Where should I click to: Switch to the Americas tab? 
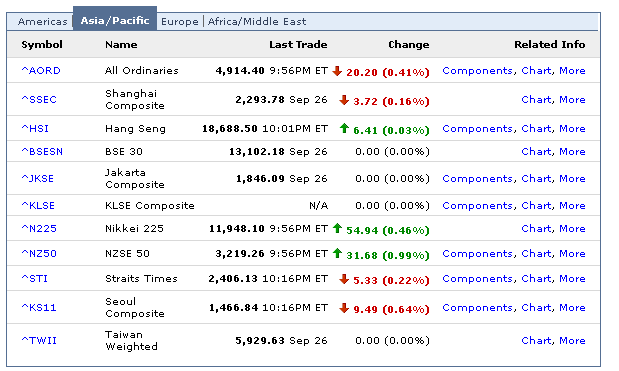click(x=43, y=21)
